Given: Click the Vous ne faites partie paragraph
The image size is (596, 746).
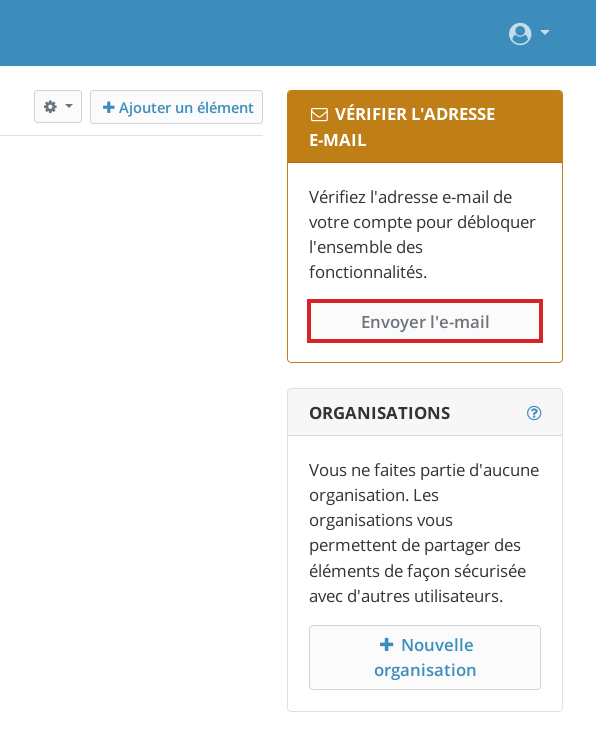Looking at the screenshot, I should [424, 533].
